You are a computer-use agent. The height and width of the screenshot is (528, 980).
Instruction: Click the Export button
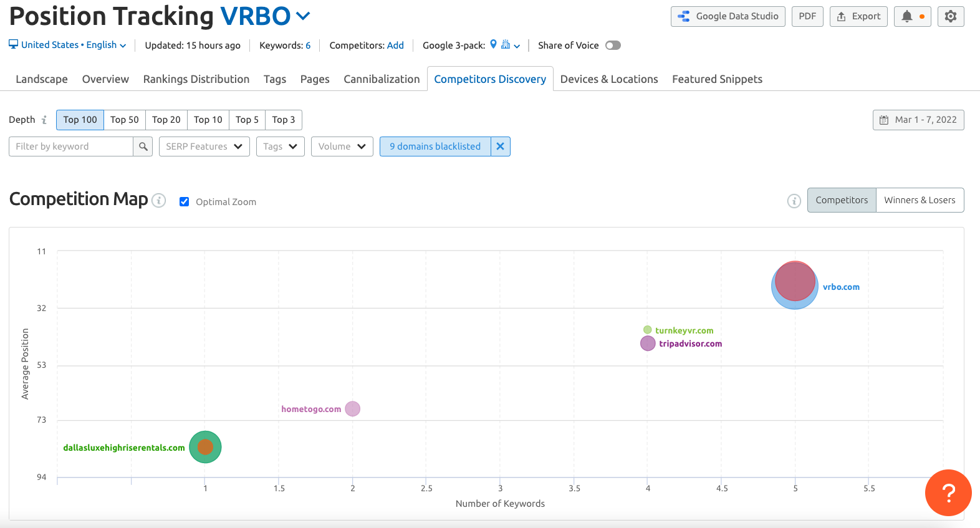(858, 16)
